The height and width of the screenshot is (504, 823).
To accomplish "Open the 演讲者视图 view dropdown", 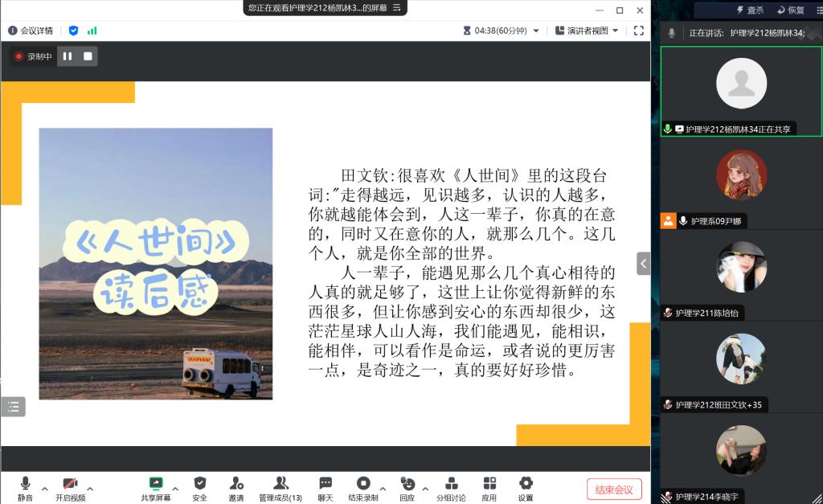I will (587, 31).
